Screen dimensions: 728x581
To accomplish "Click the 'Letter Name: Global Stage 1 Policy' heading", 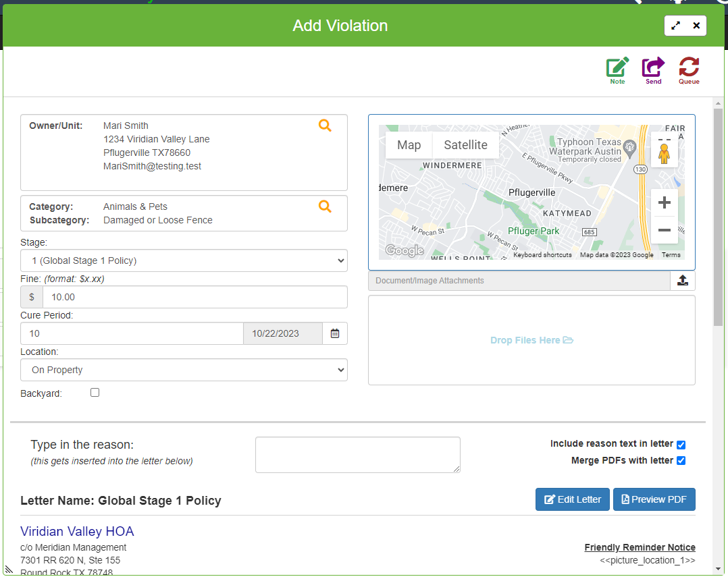I will [x=121, y=501].
